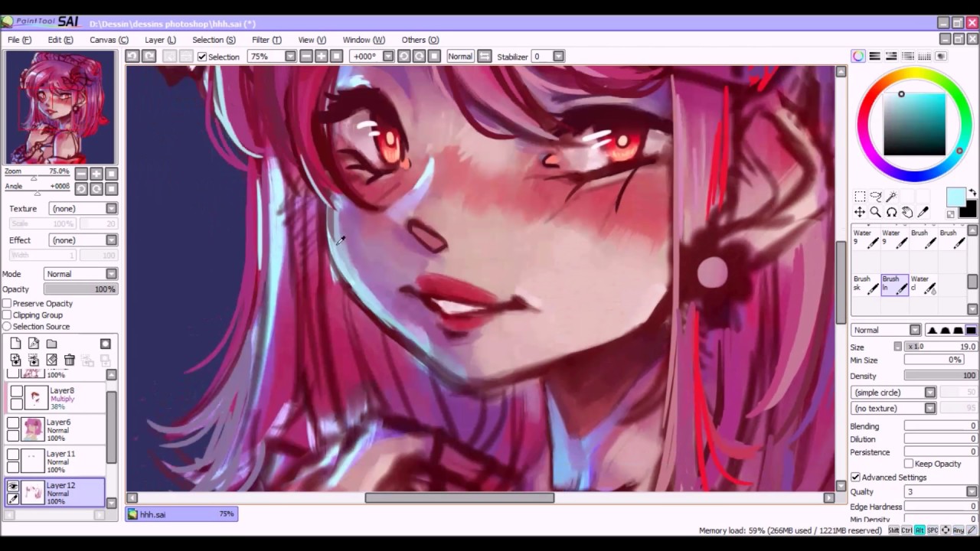Screen dimensions: 980x551
Task: Open the Filter menu
Action: tap(266, 40)
